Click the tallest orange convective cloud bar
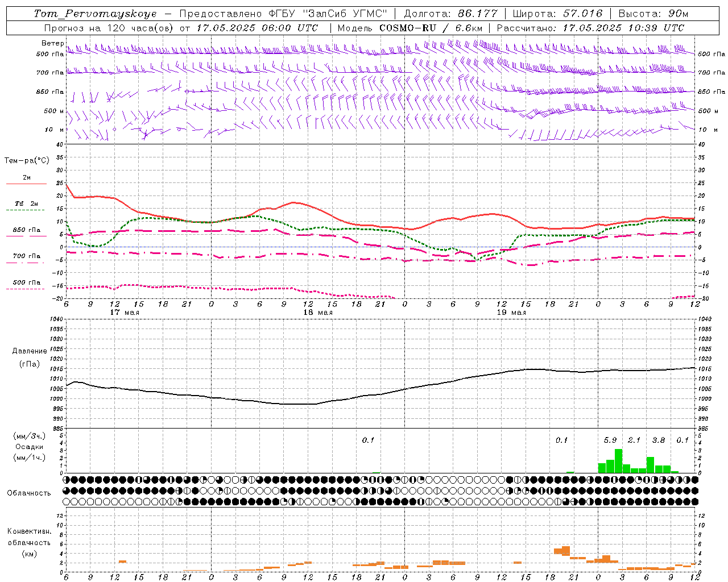Screen dimensions: 728x582 point(566,551)
